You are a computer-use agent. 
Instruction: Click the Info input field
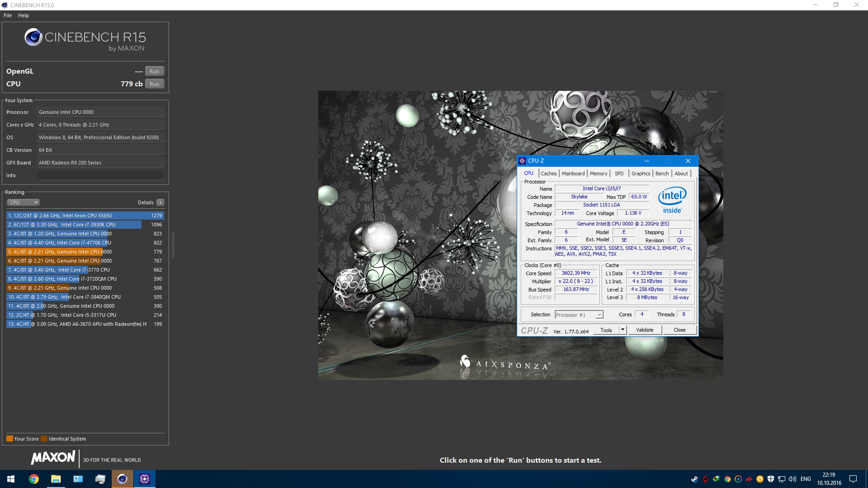100,175
